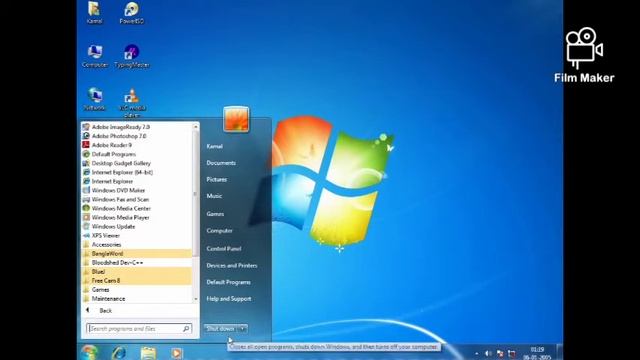This screenshot has height=360, width=640.
Task: Open Default Programs in right pane
Action: point(228,282)
